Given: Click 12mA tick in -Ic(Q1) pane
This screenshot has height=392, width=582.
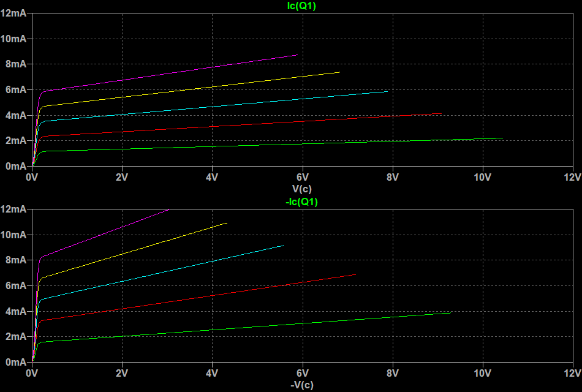Looking at the screenshot, I should pos(13,209).
